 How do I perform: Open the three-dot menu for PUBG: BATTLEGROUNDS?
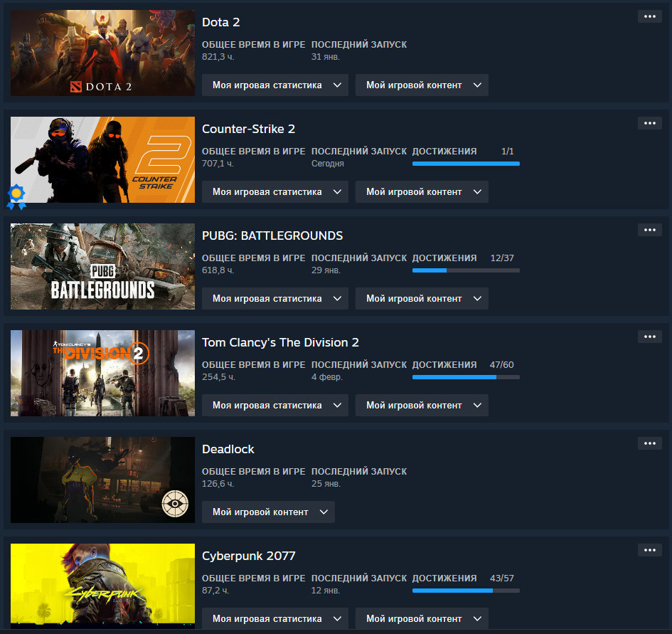[650, 230]
